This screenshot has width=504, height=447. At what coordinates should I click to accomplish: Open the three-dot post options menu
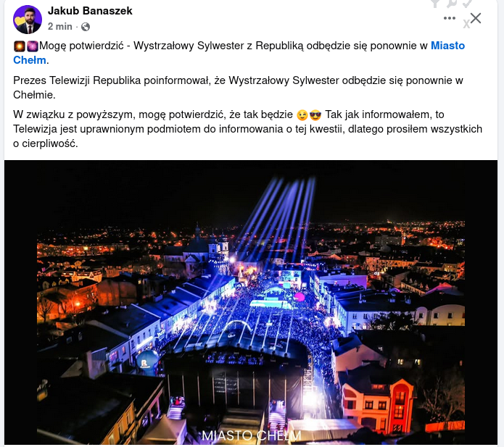tap(450, 18)
